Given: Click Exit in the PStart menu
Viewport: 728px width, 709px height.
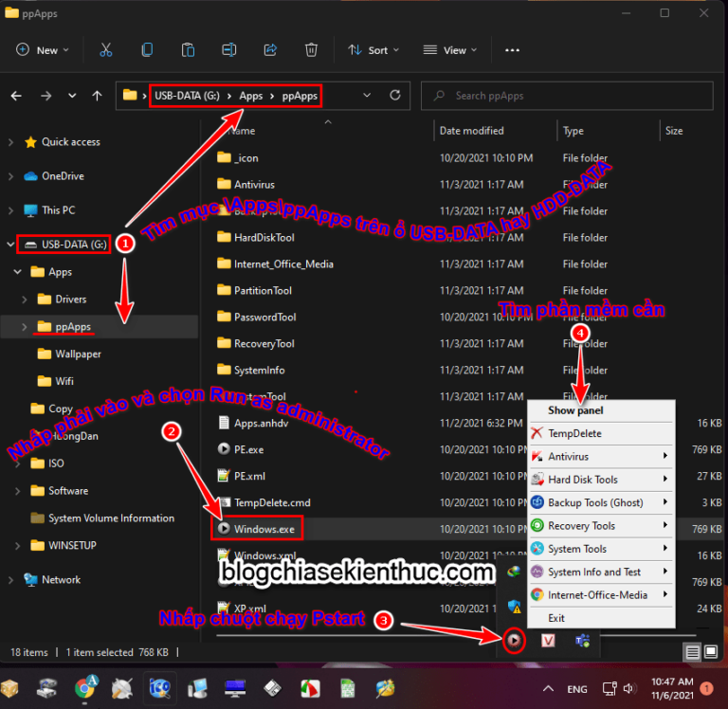Looking at the screenshot, I should 556,618.
